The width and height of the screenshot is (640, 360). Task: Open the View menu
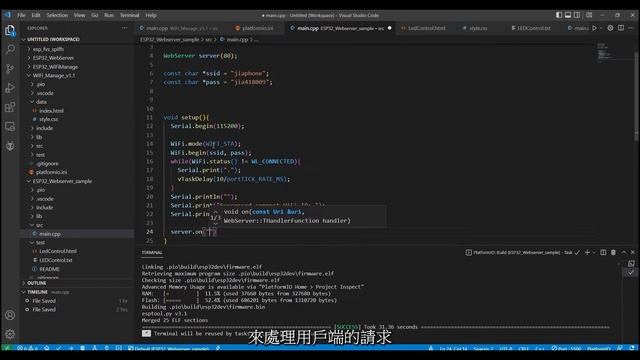[79, 15]
